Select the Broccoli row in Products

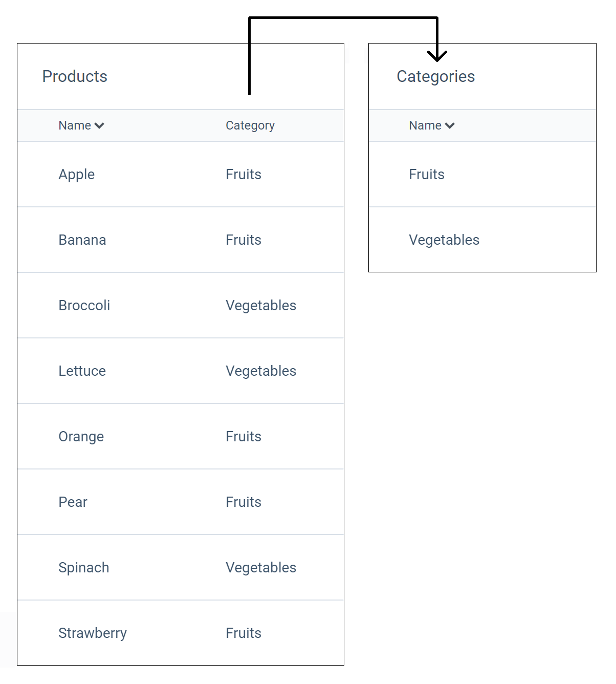[84, 305]
